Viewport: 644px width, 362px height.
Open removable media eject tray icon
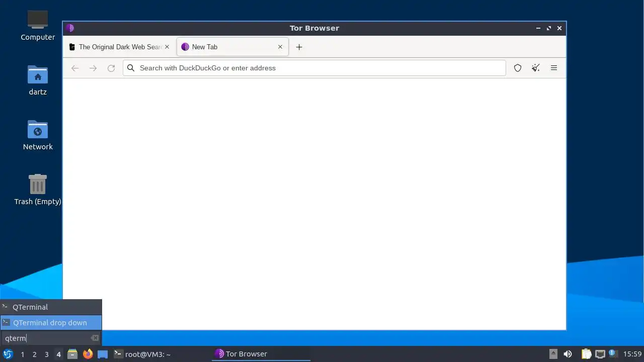[553, 354]
